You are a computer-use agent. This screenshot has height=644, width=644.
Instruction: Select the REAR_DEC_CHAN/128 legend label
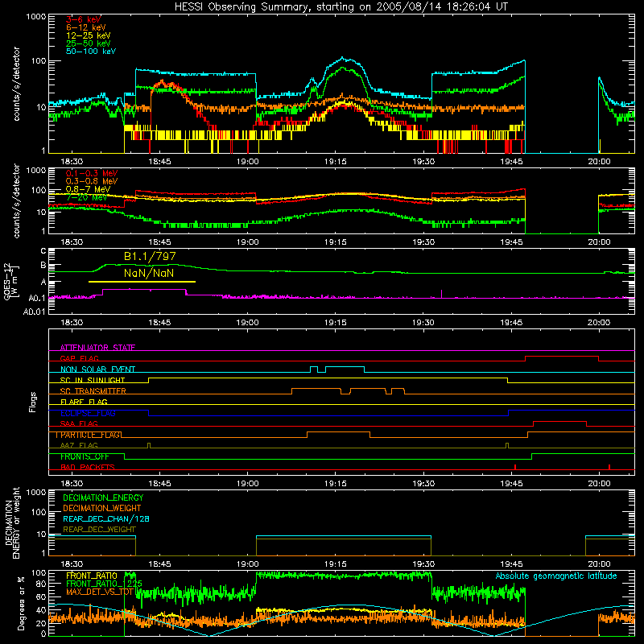106,518
